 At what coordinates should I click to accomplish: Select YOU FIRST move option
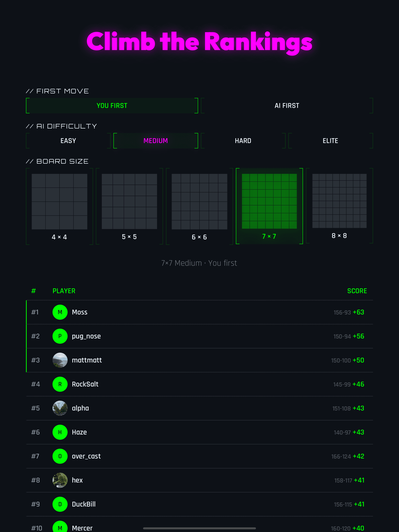coord(112,106)
